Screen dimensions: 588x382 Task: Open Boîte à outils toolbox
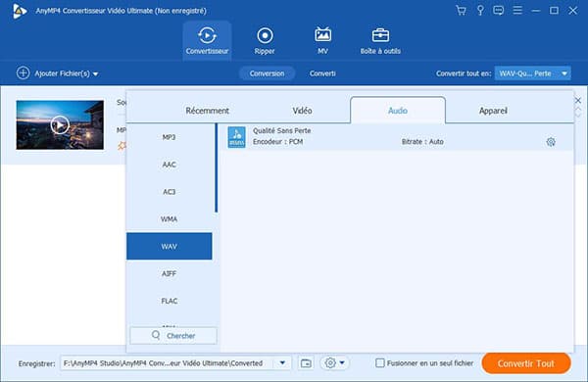[x=380, y=40]
